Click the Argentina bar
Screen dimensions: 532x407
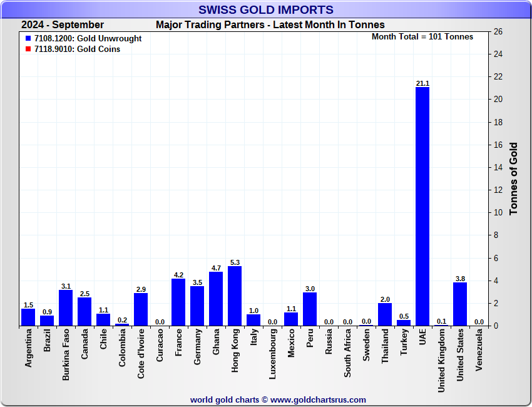tap(28, 317)
